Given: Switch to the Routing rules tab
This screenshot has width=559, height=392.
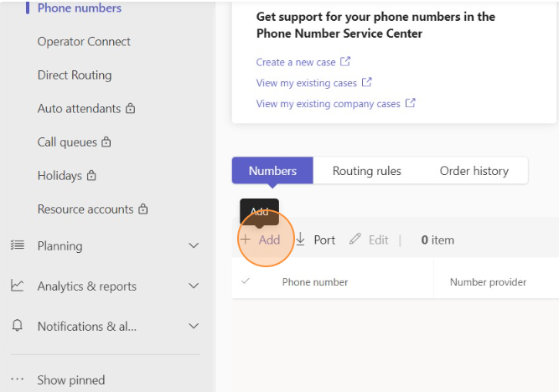Looking at the screenshot, I should [367, 171].
